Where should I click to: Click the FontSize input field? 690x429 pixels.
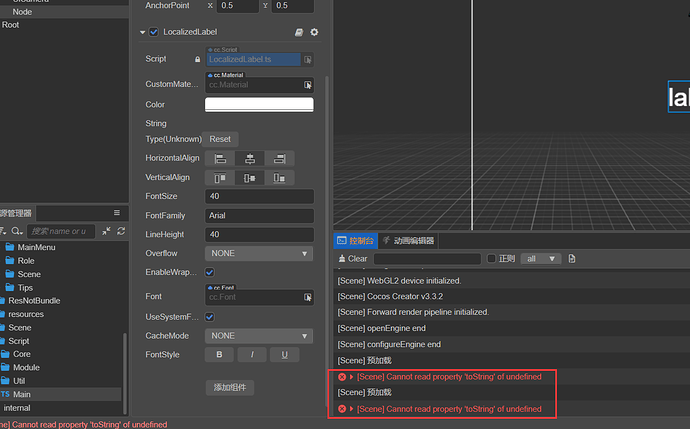[x=259, y=196]
